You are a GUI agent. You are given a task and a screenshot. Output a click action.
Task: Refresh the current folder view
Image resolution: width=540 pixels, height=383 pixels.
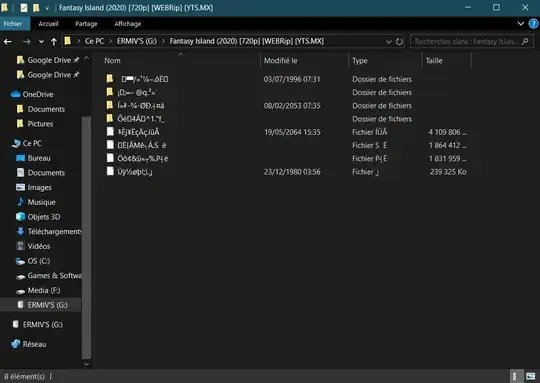tap(399, 42)
